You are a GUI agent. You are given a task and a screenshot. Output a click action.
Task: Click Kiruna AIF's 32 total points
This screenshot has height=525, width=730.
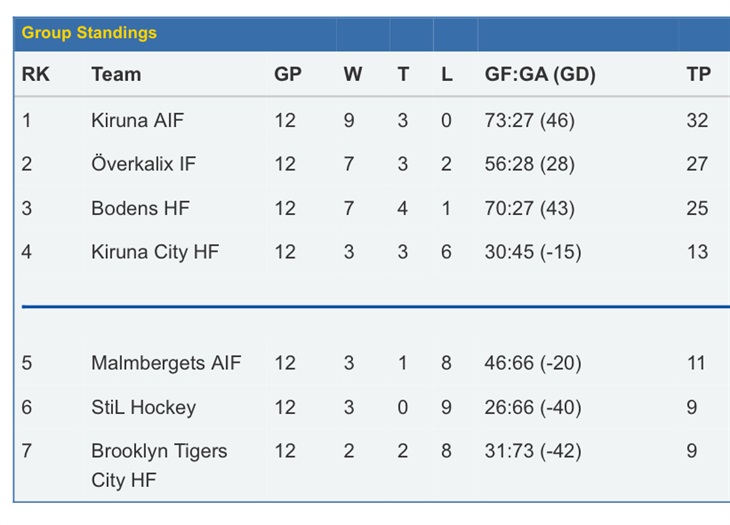697,121
